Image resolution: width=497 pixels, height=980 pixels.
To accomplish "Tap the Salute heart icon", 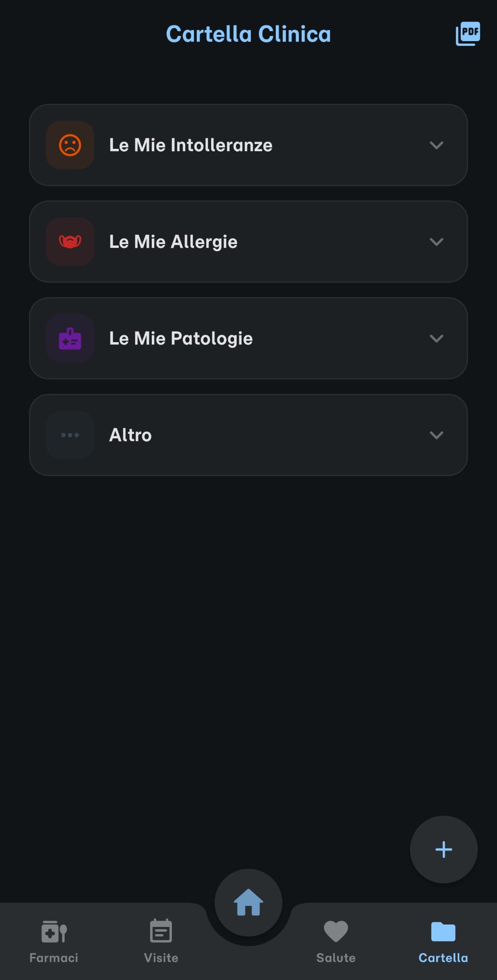I will [x=336, y=931].
